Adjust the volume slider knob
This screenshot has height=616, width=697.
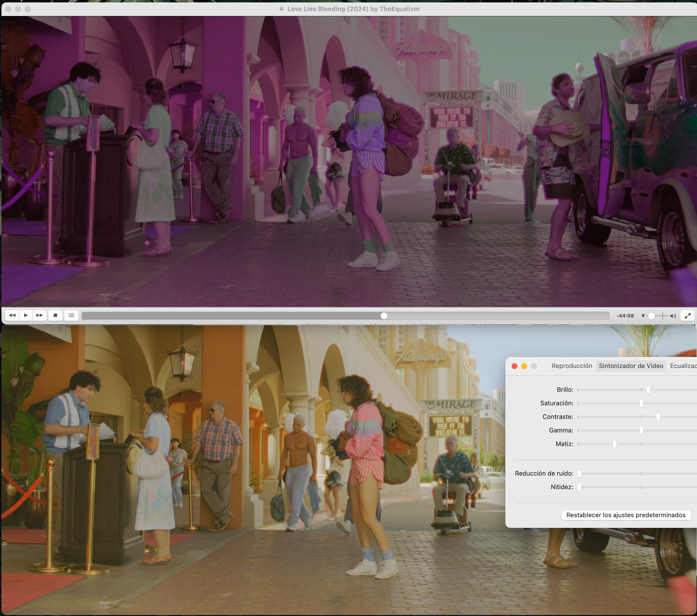coord(651,316)
